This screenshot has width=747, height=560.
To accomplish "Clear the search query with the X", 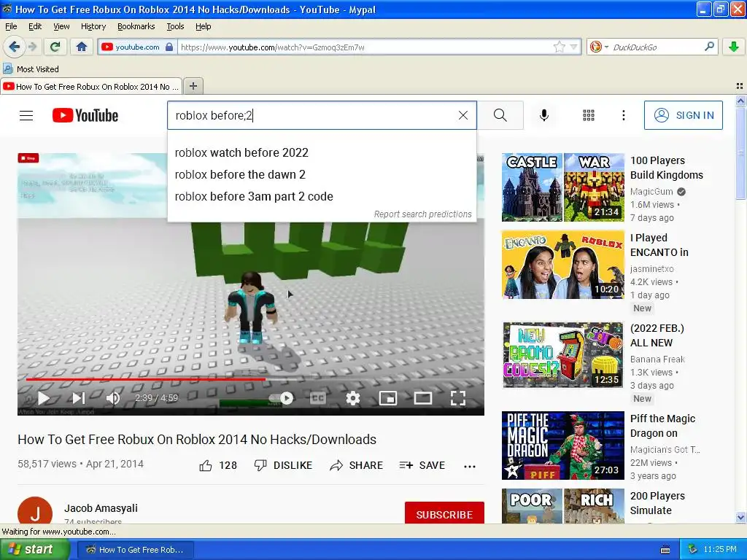I will (x=463, y=115).
